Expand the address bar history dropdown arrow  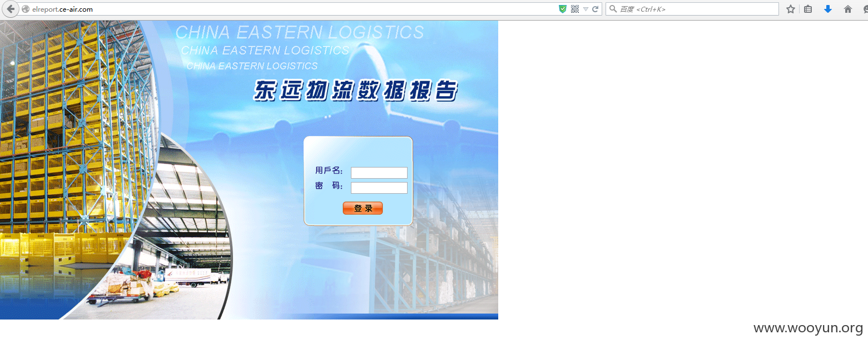pyautogui.click(x=586, y=9)
